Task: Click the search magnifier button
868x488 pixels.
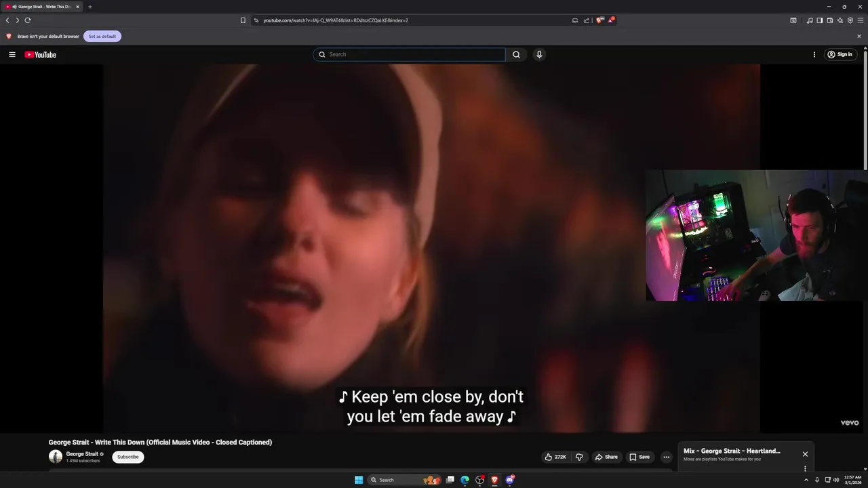Action: (x=516, y=54)
